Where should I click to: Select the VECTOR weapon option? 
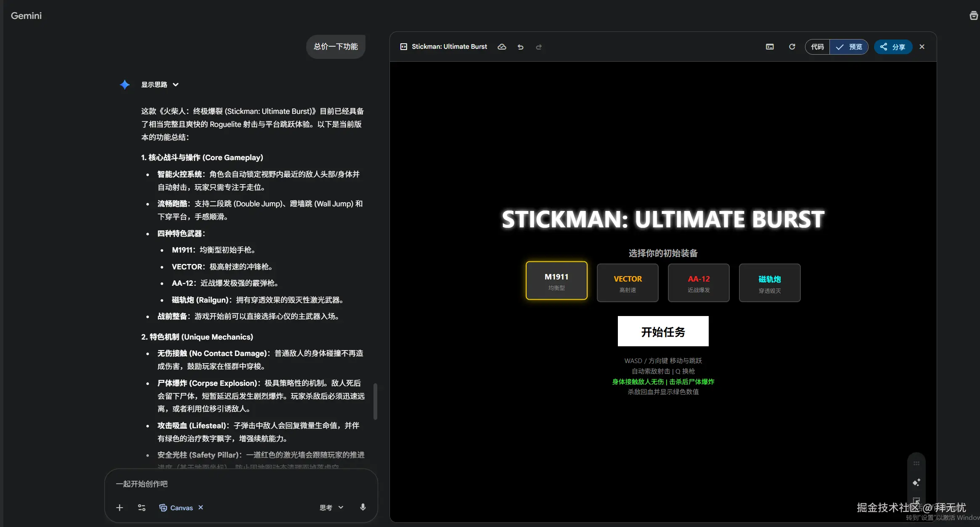tap(627, 283)
